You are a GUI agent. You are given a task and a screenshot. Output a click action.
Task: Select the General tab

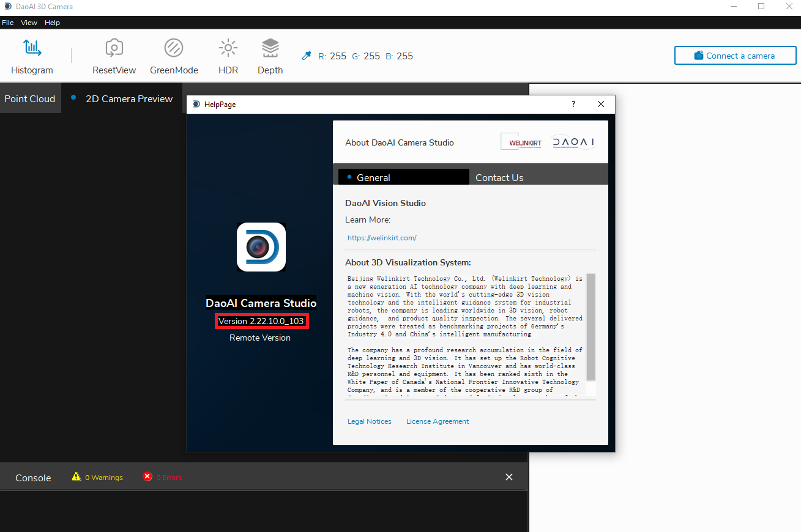coord(373,177)
